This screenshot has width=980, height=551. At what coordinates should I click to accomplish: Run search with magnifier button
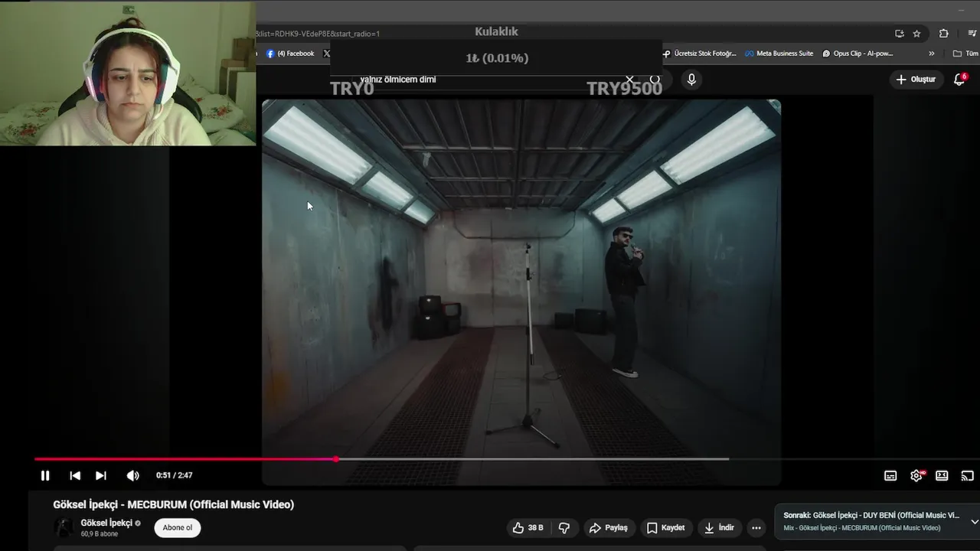[655, 80]
